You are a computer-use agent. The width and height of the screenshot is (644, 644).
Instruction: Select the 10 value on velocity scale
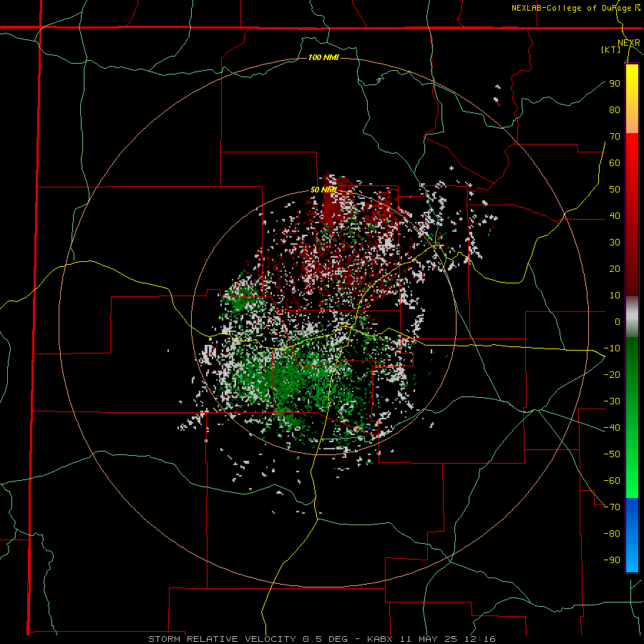pyautogui.click(x=615, y=296)
